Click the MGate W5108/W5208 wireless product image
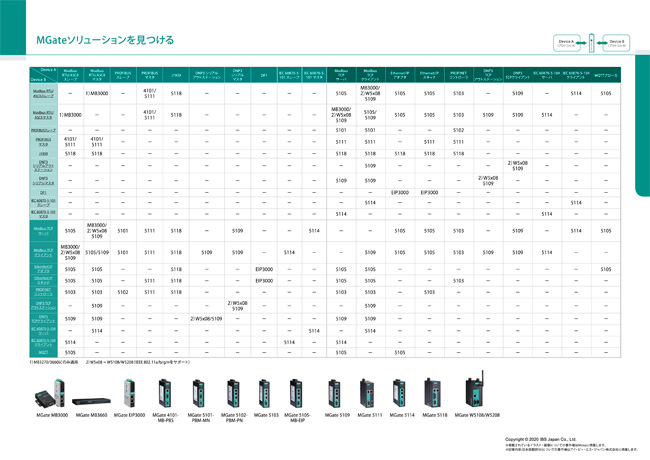Viewport: 650px width, 460px height. (x=475, y=390)
